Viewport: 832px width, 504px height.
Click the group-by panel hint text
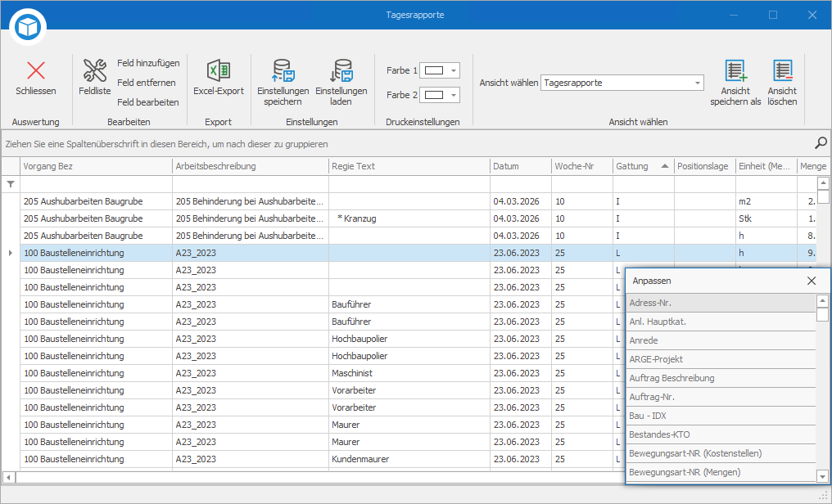[166, 144]
